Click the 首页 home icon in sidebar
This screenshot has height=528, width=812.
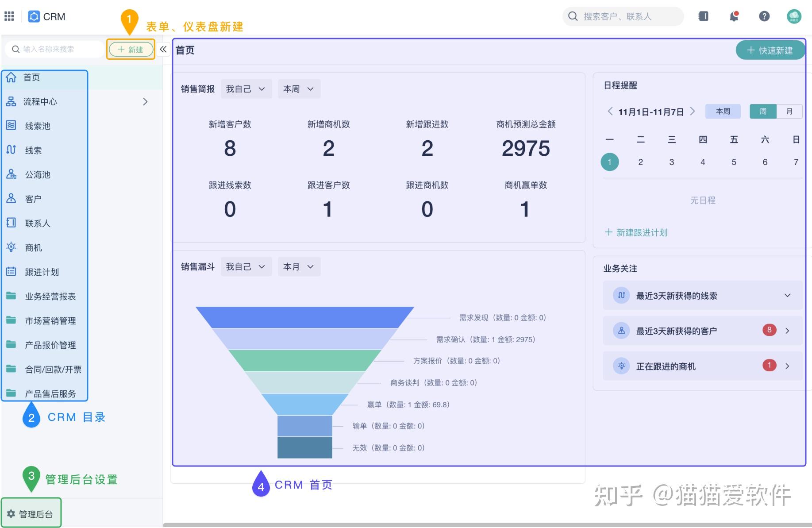11,77
